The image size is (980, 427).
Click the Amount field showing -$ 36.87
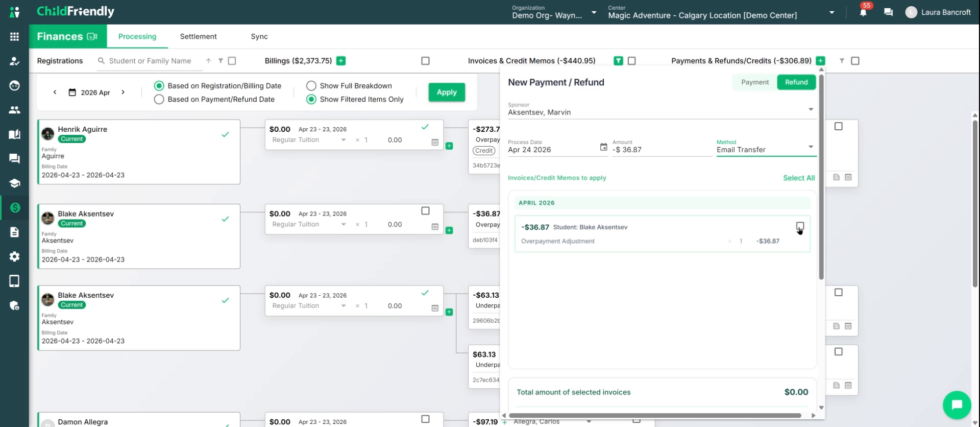tap(661, 147)
